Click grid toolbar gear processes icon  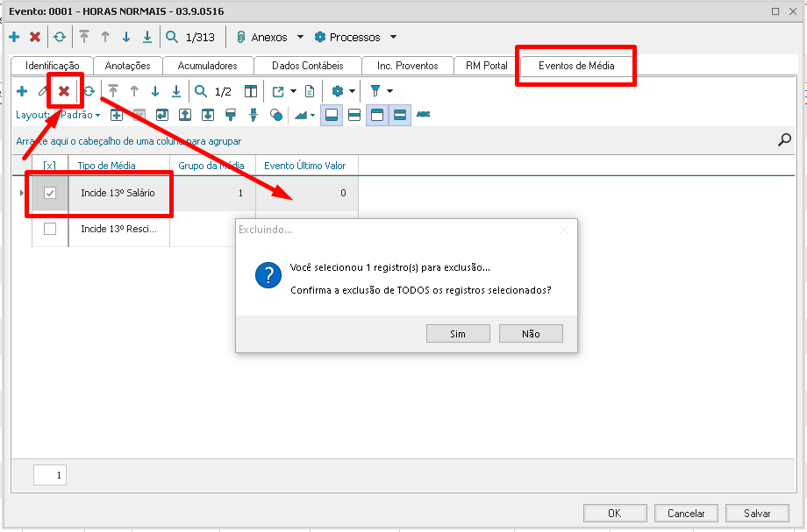click(338, 91)
